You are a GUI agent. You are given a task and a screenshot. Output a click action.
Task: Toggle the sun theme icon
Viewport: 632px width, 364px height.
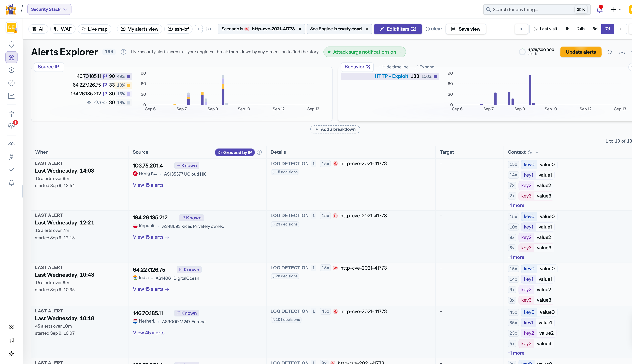[x=11, y=354]
